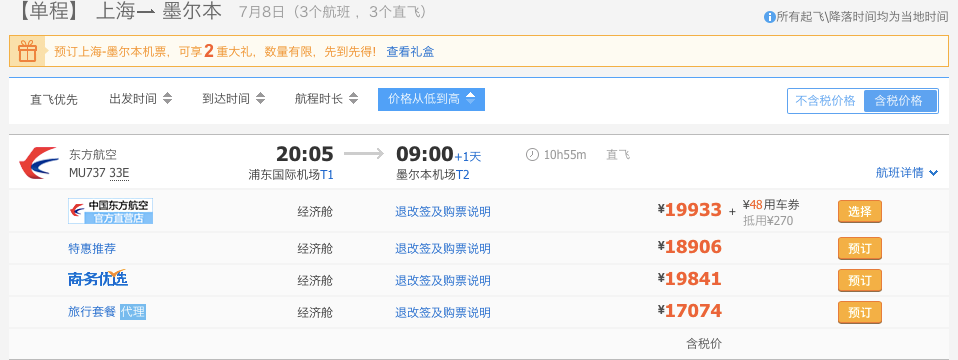Click the gift box icon in promo banner
The image size is (958, 360).
[x=27, y=51]
